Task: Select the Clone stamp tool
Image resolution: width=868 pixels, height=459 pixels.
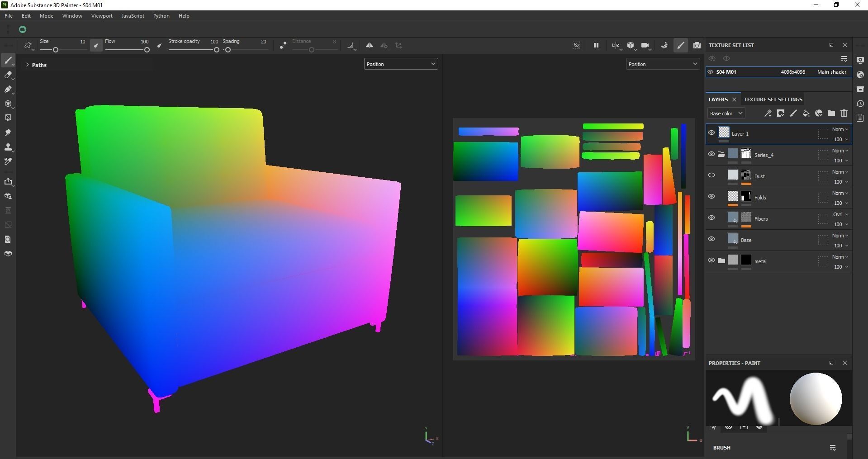Action: click(x=8, y=147)
